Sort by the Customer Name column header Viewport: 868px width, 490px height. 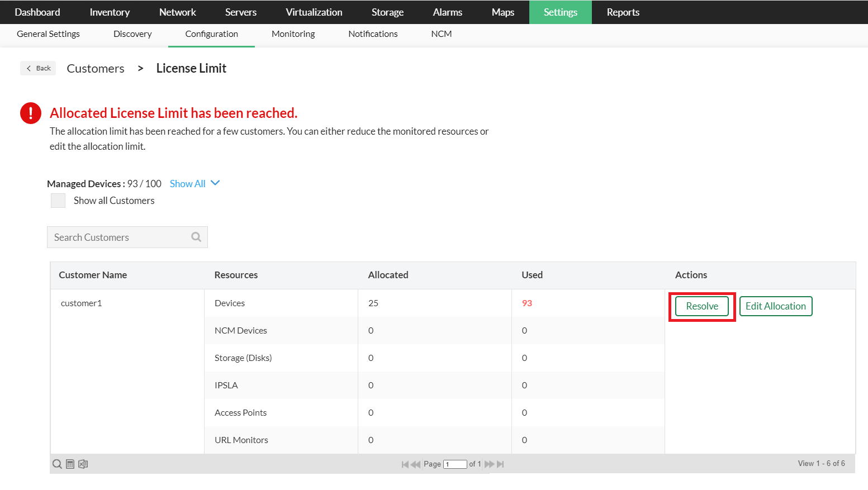[127, 275]
